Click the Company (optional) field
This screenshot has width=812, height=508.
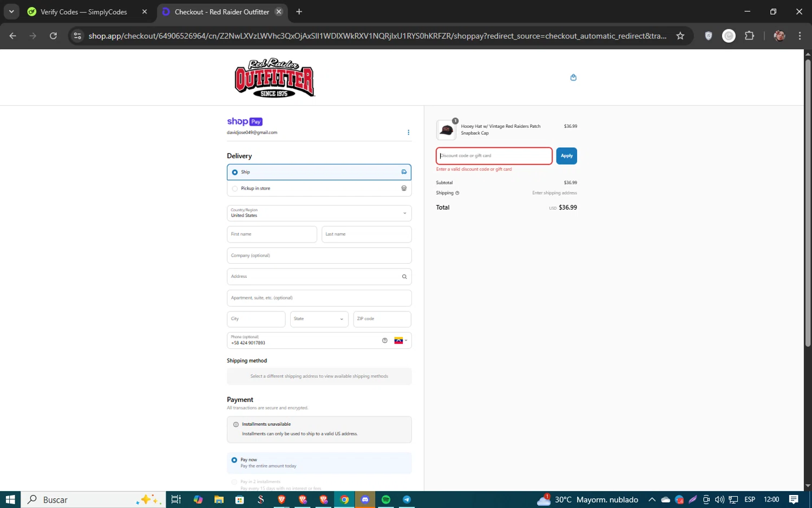point(319,256)
